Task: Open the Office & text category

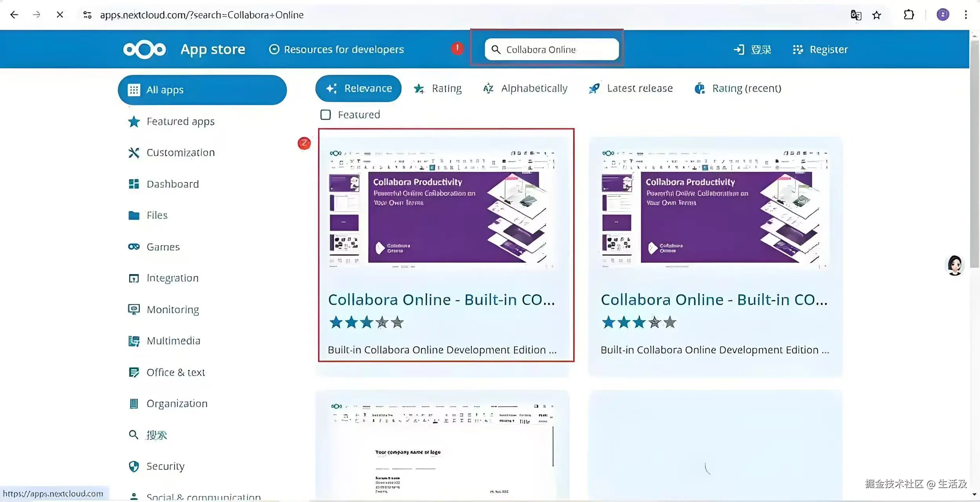Action: pyautogui.click(x=175, y=372)
